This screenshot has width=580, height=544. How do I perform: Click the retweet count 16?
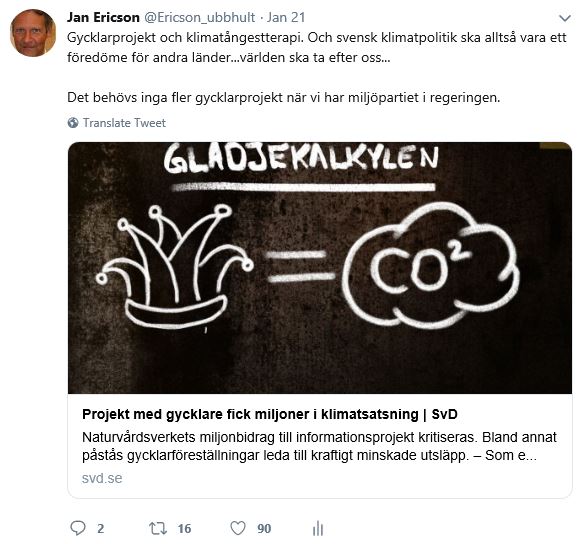[x=184, y=529]
